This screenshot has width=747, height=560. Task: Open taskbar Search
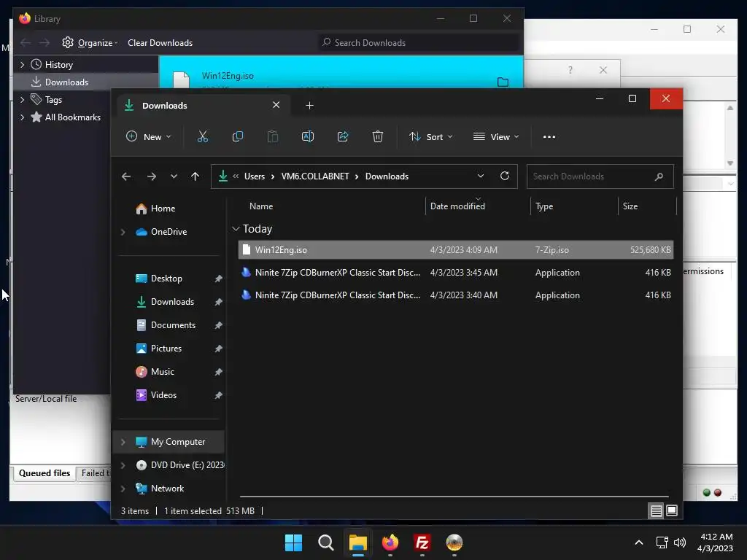(x=326, y=542)
